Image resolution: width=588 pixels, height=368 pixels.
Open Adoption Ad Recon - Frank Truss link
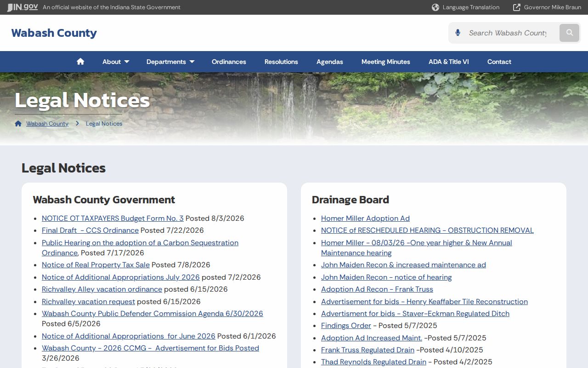coord(377,289)
